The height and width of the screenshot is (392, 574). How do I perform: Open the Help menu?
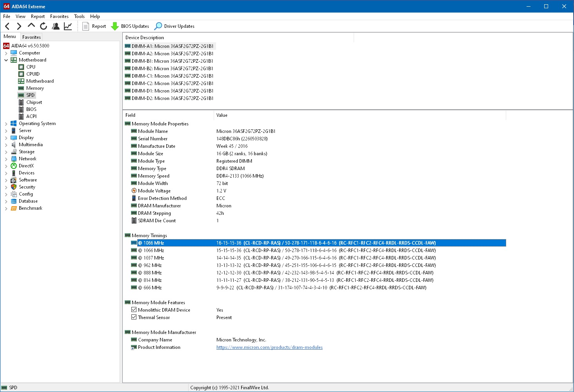(x=95, y=16)
